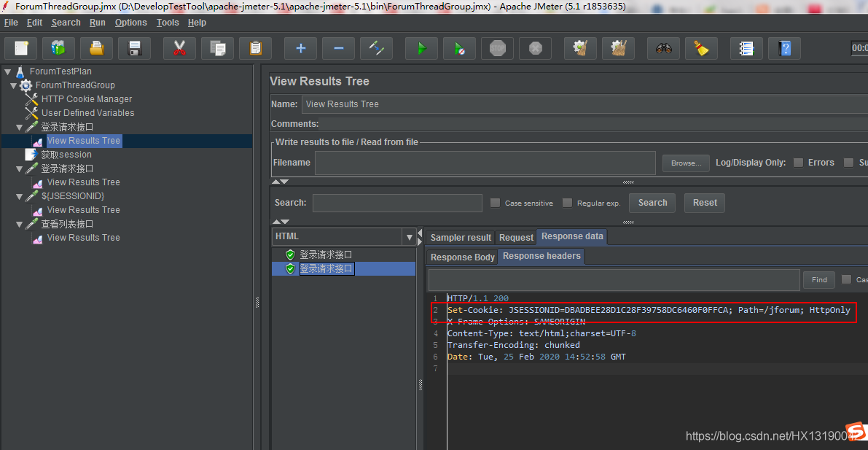The image size is (868, 450).
Task: Open the Edit menu
Action: pyautogui.click(x=34, y=23)
